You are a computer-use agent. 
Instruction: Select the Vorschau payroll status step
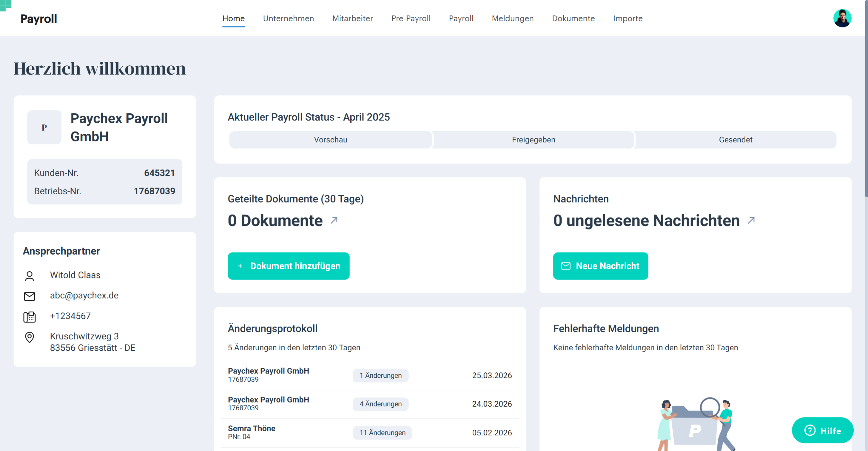click(x=330, y=140)
